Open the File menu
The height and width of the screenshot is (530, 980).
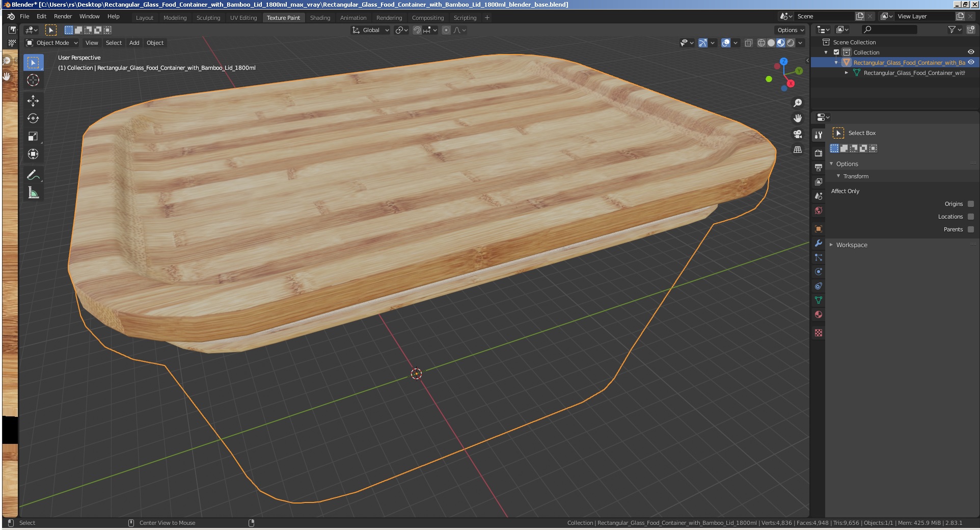tap(24, 16)
